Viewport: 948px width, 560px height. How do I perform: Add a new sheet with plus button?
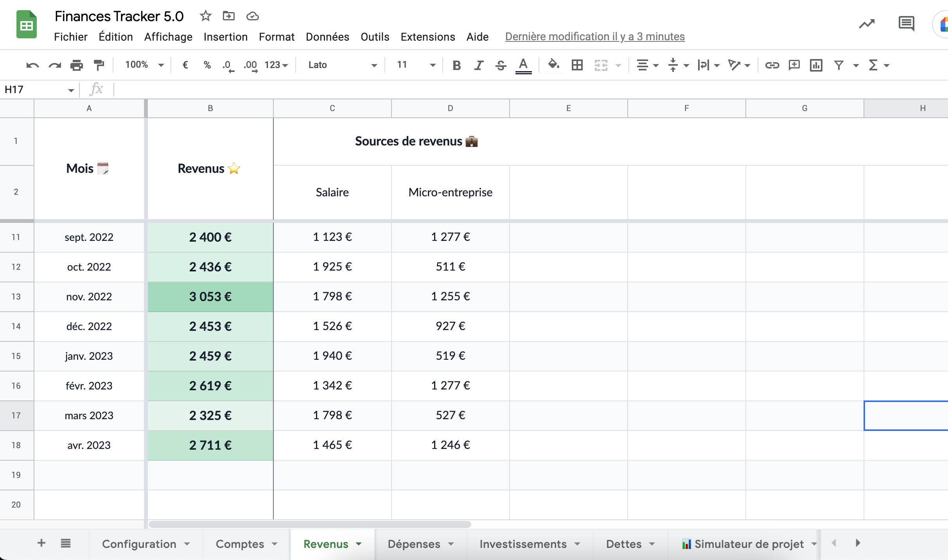(x=41, y=543)
